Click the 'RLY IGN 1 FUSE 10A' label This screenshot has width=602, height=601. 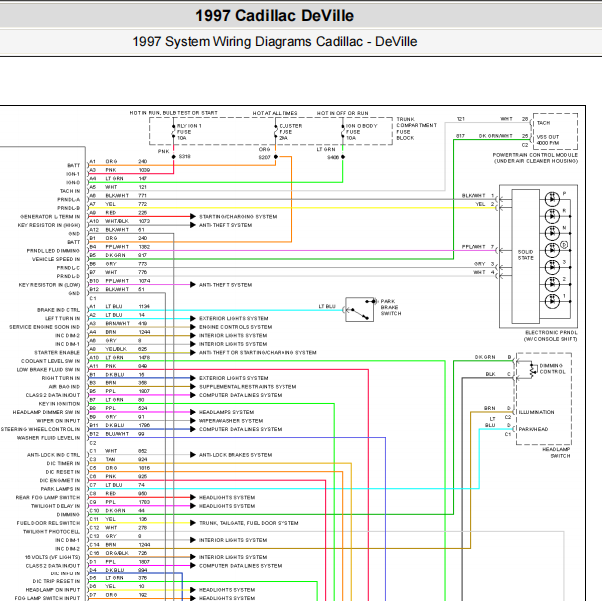189,132
